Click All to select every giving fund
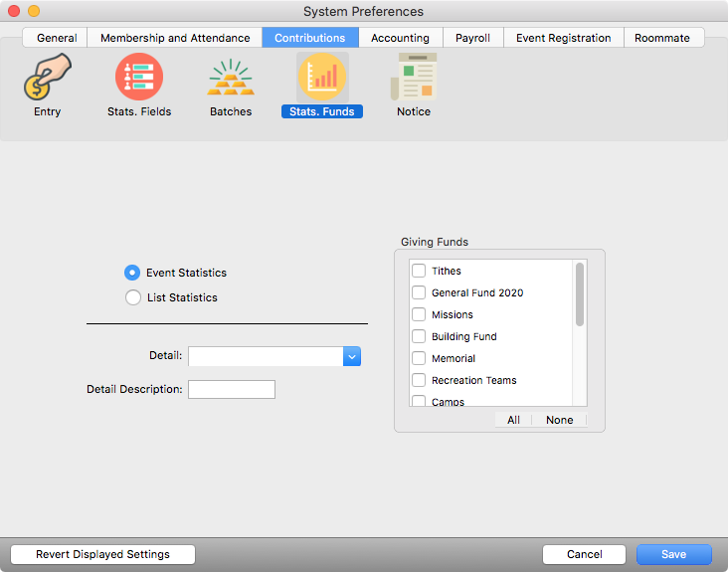Image resolution: width=728 pixels, height=572 pixels. coord(513,420)
